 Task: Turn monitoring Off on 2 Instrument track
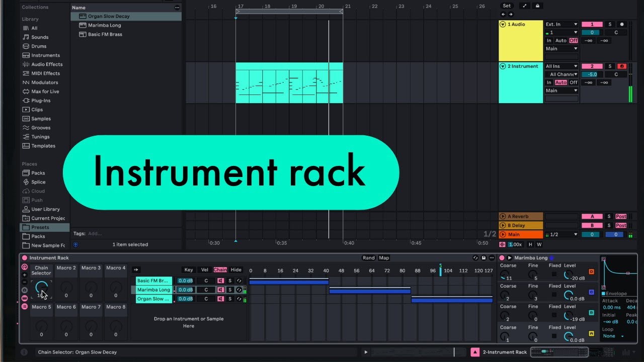click(x=574, y=82)
